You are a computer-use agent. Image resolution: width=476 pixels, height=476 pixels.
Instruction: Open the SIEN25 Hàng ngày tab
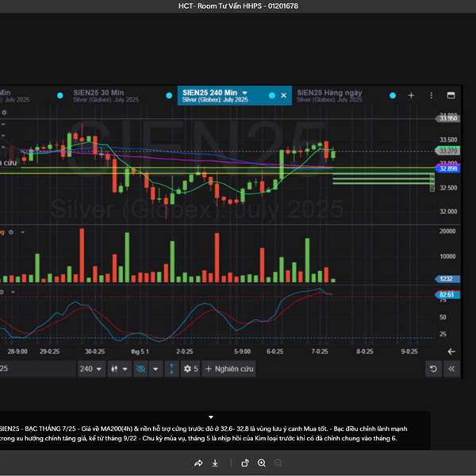(x=329, y=96)
